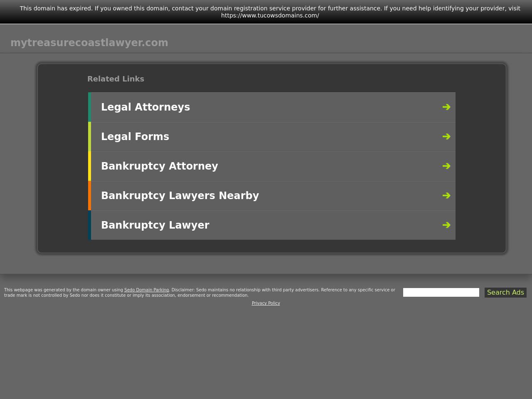Click the tucowsdomains.com URL in the banner
532x399 pixels.
pyautogui.click(x=270, y=15)
